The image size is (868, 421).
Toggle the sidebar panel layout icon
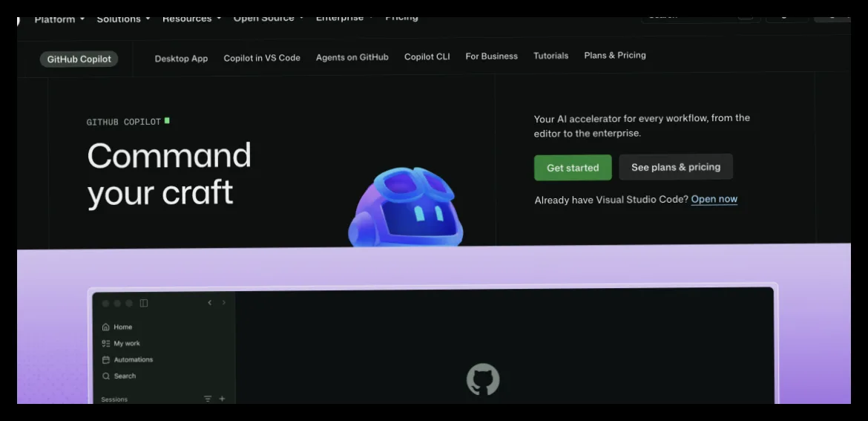(x=144, y=303)
